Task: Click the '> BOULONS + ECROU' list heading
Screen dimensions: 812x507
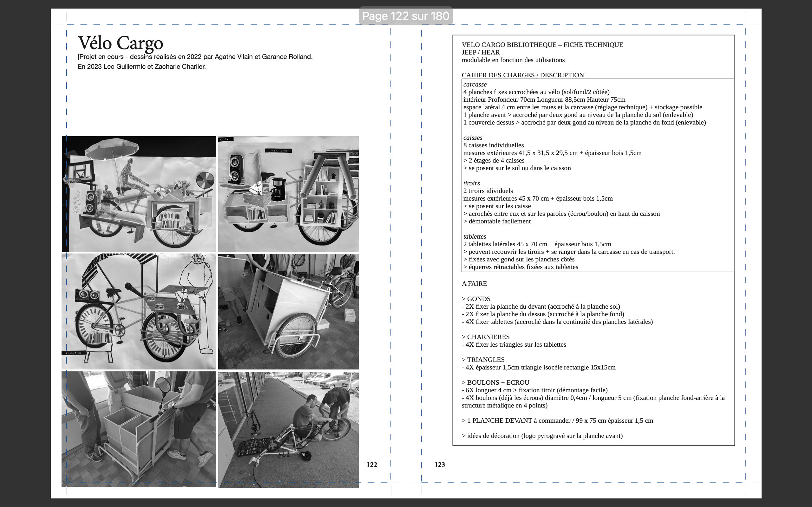Action: click(495, 382)
